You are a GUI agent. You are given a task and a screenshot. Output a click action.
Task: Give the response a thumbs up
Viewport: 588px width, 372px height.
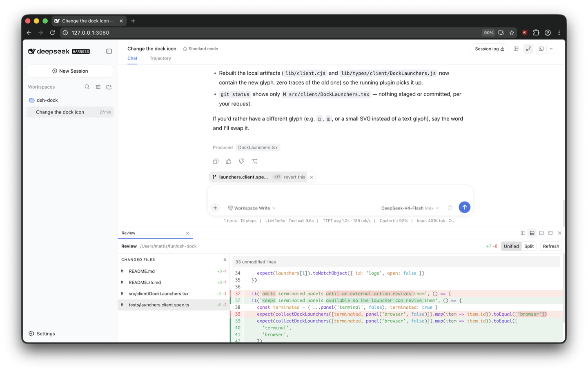[229, 161]
